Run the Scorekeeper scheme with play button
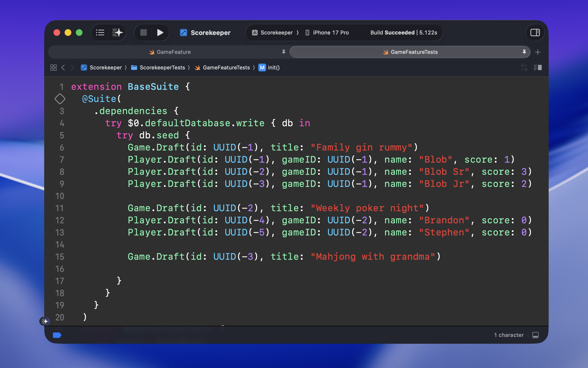 pos(160,33)
